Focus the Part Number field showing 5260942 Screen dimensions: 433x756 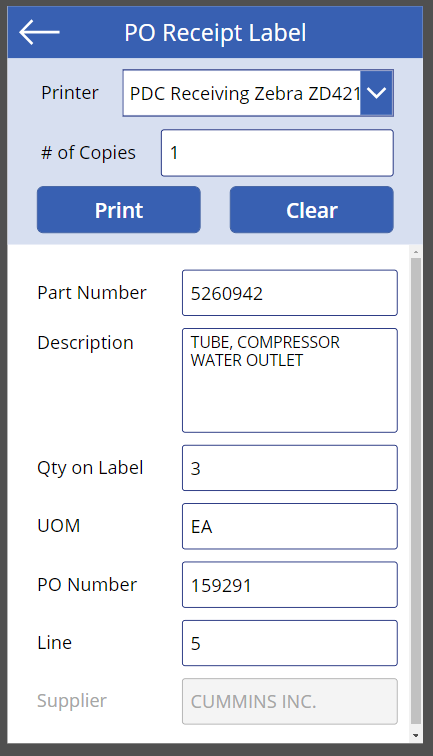pos(290,293)
